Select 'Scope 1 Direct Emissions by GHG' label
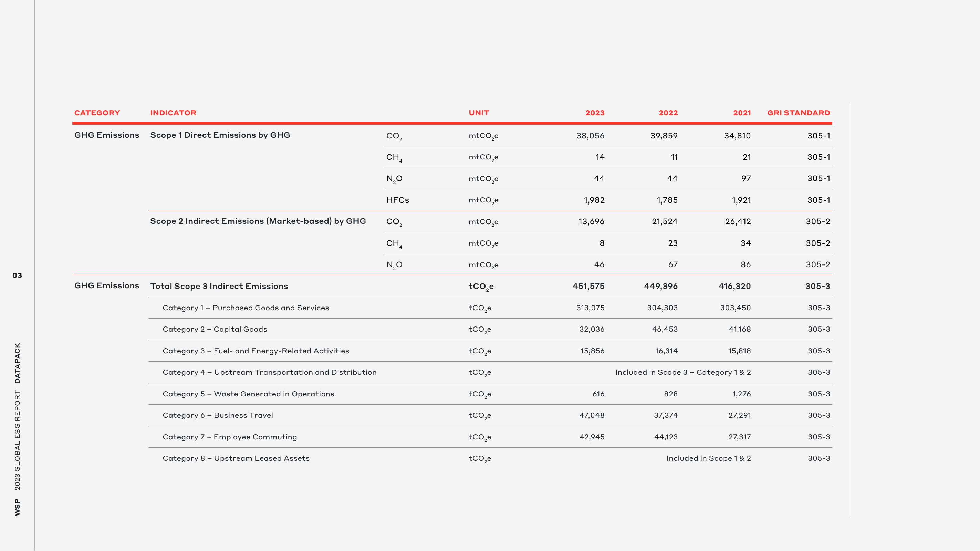980x551 pixels. [220, 135]
